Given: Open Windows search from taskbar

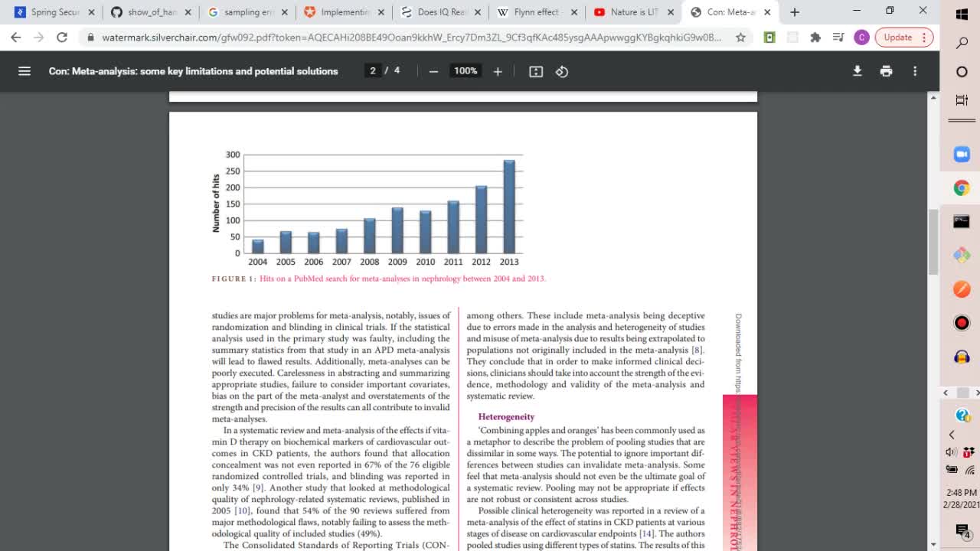Looking at the screenshot, I should coord(962,43).
